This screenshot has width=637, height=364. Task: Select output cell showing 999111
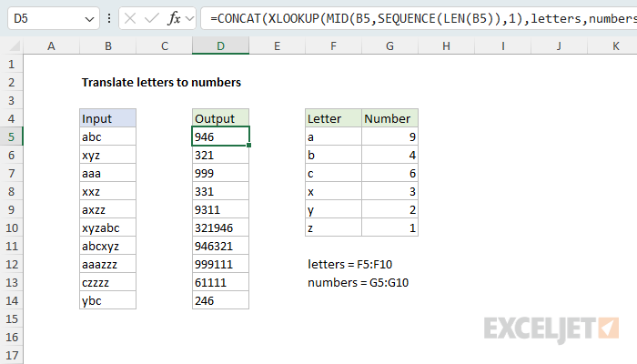[x=220, y=264]
